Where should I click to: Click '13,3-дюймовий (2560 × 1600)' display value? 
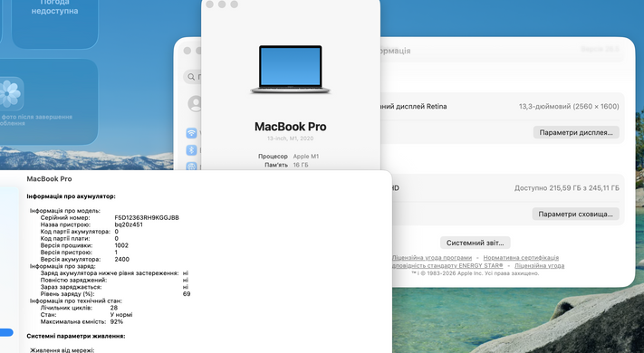pyautogui.click(x=569, y=106)
